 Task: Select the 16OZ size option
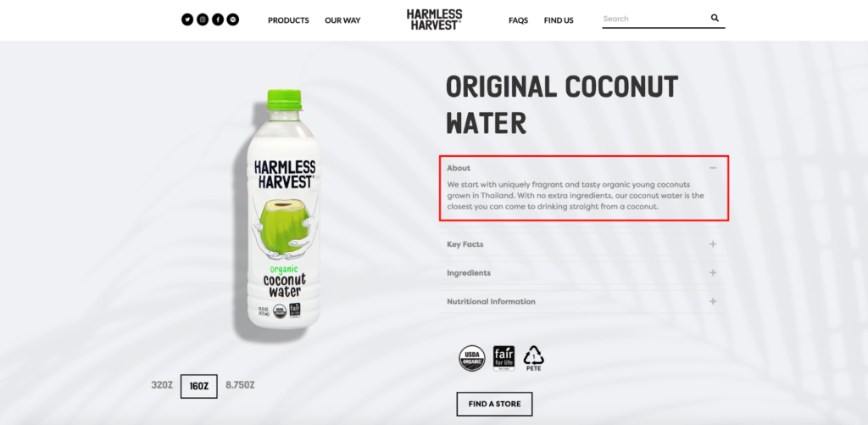[198, 386]
